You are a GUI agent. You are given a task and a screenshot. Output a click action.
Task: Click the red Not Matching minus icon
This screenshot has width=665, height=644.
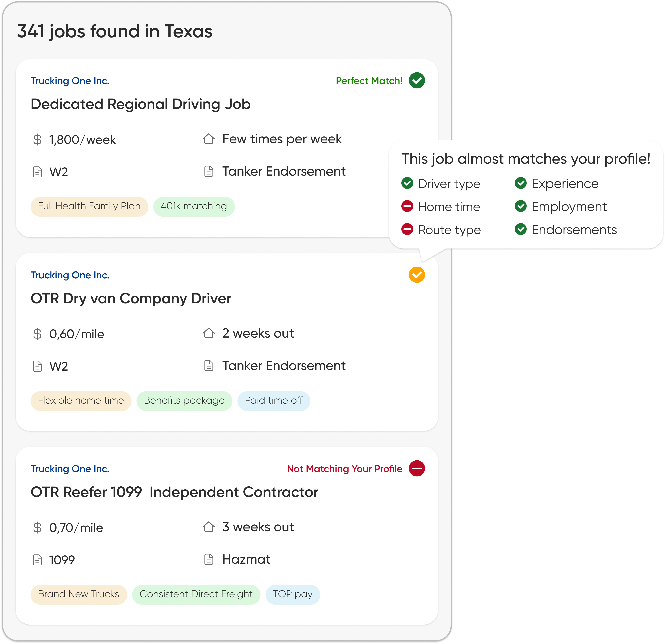pyautogui.click(x=417, y=468)
